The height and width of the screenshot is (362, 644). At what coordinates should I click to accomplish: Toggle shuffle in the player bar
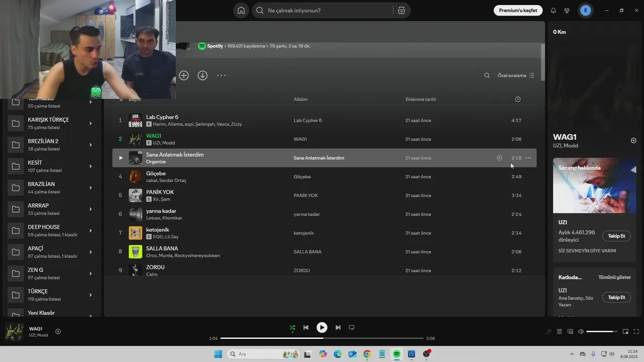[292, 328]
